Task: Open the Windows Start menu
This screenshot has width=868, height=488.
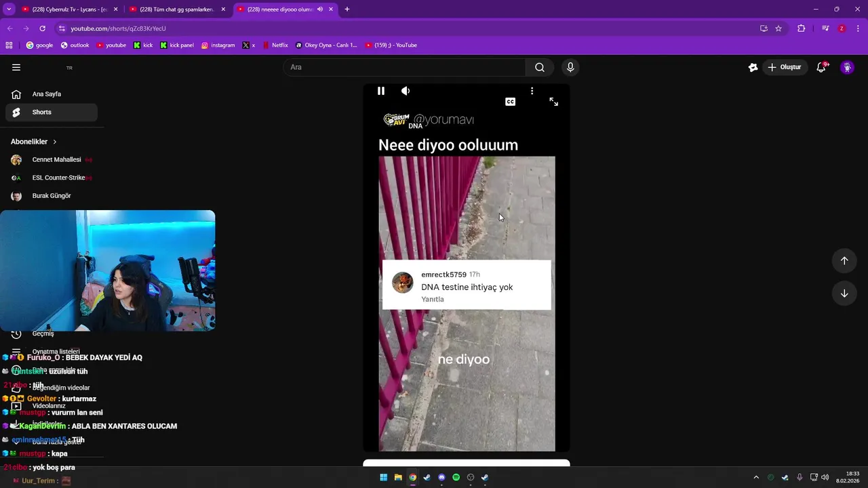Action: click(383, 478)
